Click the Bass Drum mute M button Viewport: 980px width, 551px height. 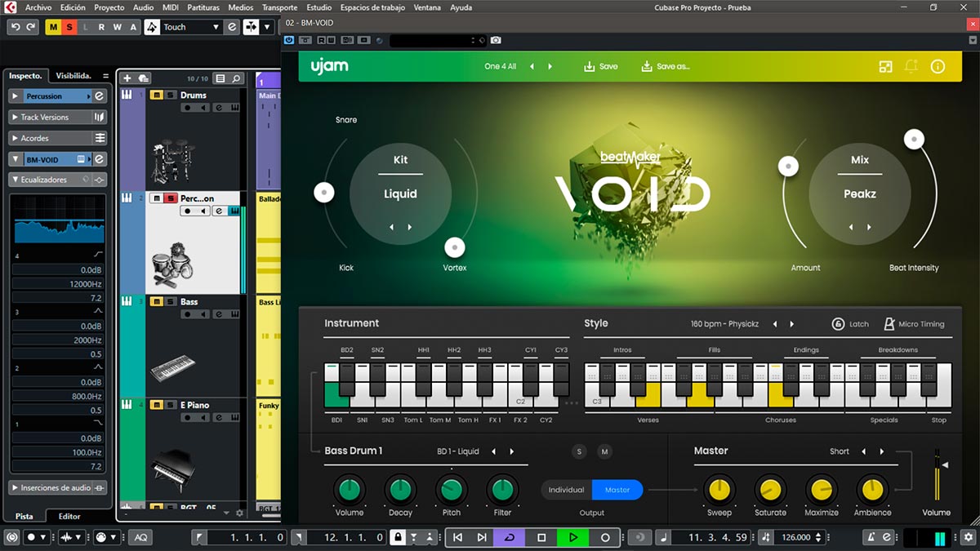[604, 451]
